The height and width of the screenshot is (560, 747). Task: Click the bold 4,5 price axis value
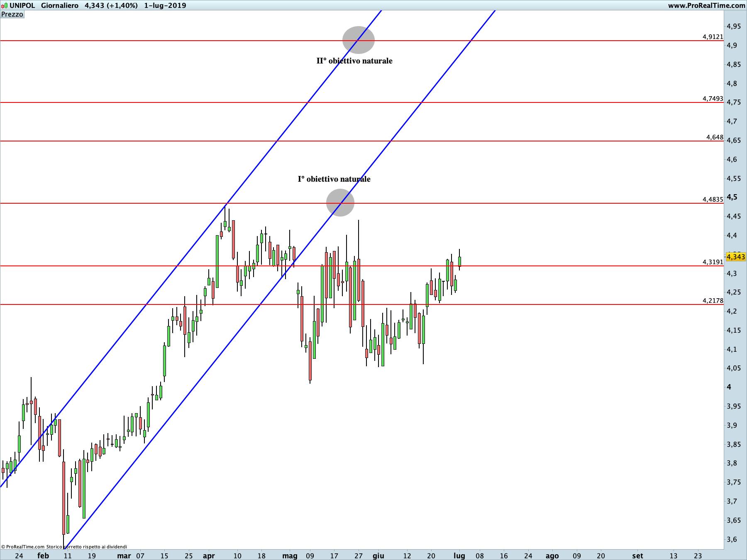732,197
